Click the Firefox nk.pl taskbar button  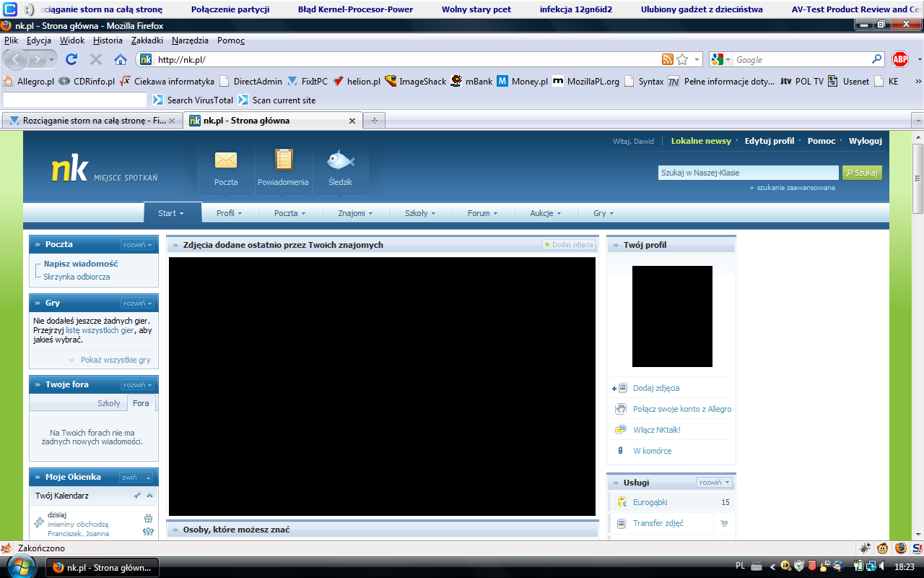103,567
